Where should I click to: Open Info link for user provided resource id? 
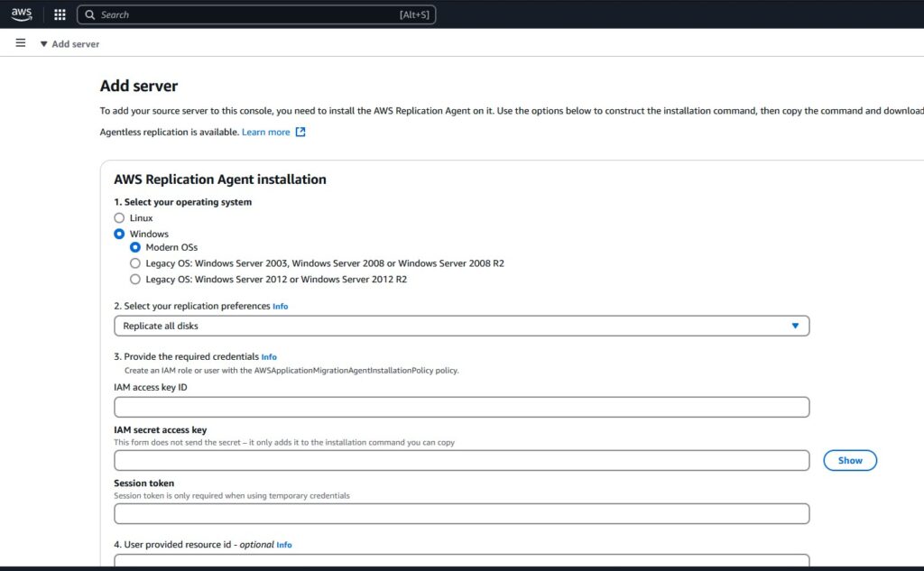(284, 545)
